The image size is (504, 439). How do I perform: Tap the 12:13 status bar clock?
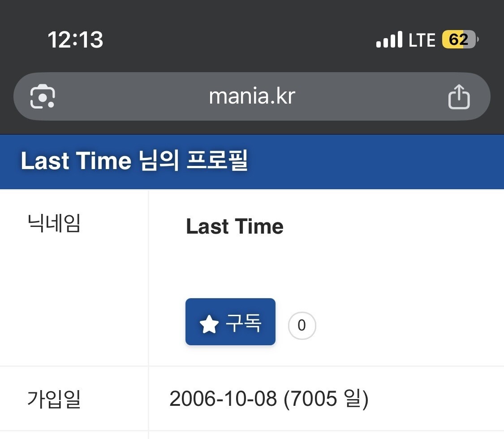click(75, 40)
